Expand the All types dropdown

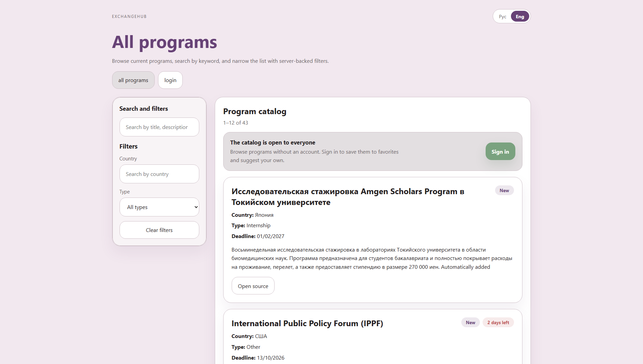(159, 207)
